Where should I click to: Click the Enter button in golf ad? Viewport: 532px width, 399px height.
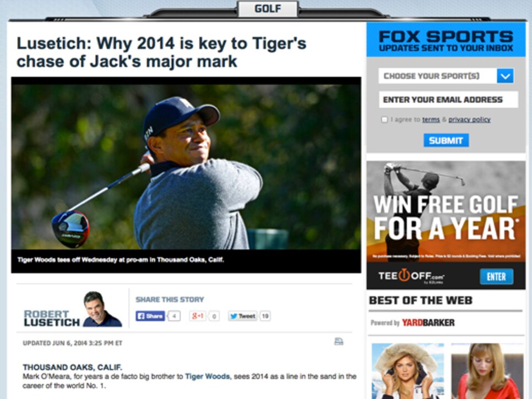tap(496, 277)
